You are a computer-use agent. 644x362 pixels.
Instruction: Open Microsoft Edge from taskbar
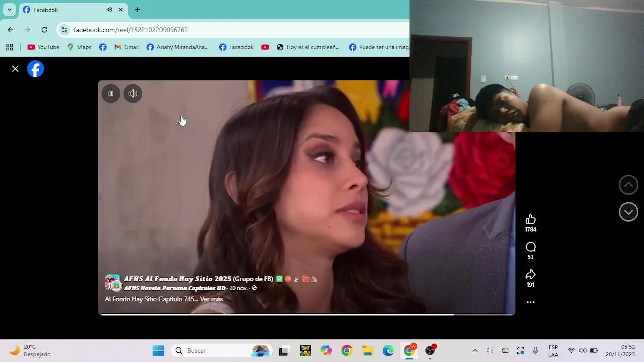click(x=388, y=351)
